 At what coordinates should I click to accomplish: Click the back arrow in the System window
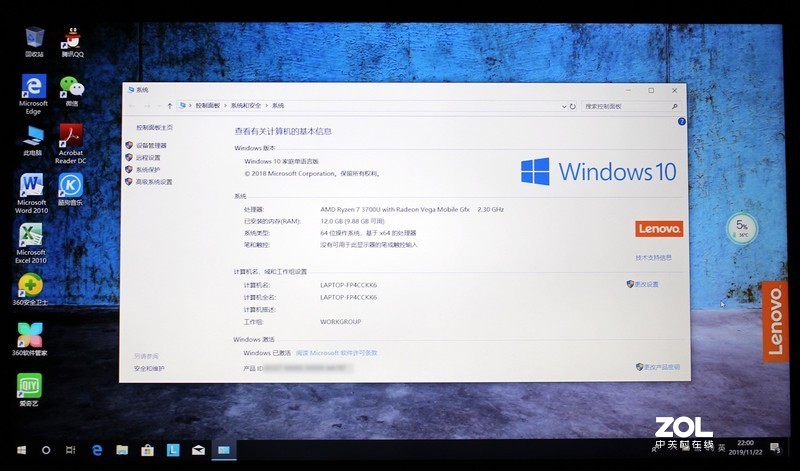click(132, 106)
